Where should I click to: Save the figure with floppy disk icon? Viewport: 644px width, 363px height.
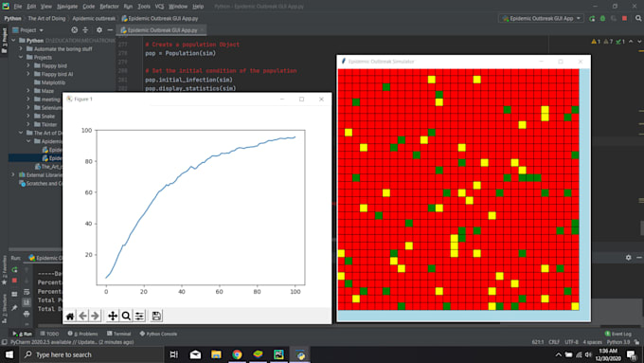156,316
